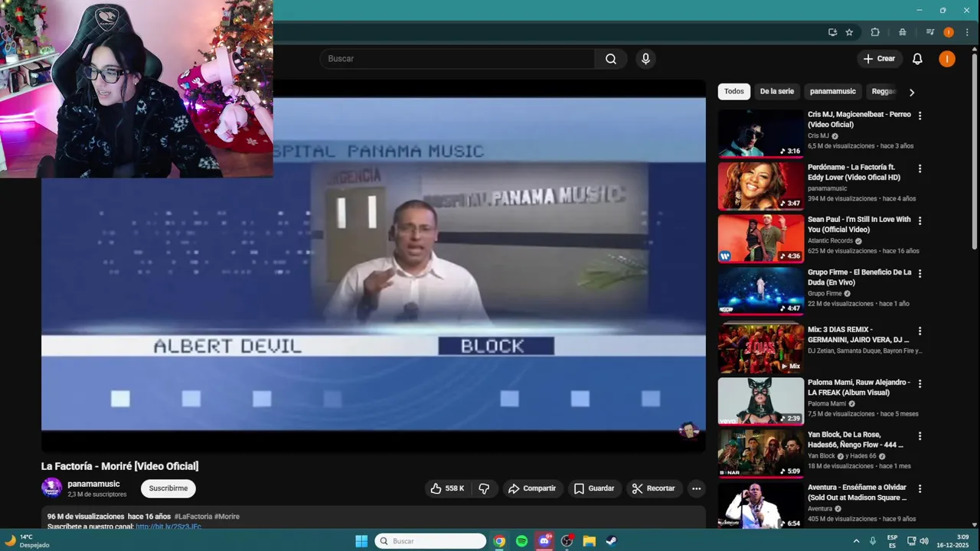980x551 pixels.
Task: Open Cris MJ Perreo video thumbnail
Action: (x=760, y=133)
